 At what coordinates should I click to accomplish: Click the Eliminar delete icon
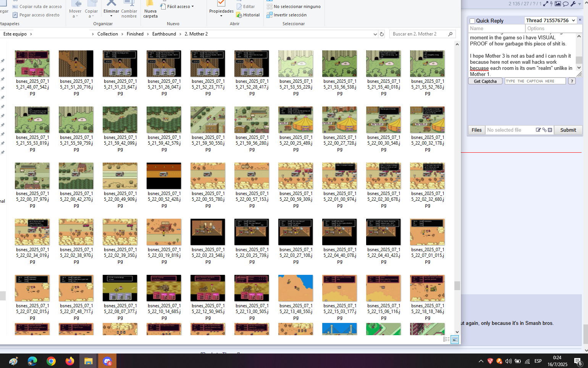point(111,3)
